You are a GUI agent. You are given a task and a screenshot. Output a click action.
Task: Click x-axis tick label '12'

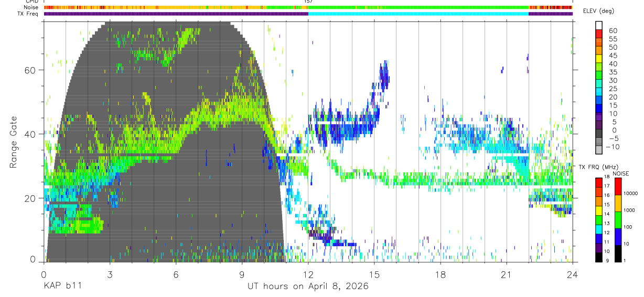click(308, 274)
